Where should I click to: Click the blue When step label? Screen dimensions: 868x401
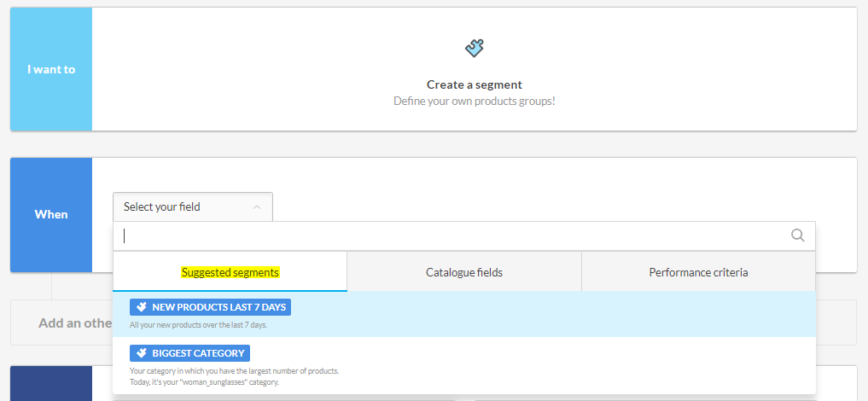pyautogui.click(x=51, y=214)
